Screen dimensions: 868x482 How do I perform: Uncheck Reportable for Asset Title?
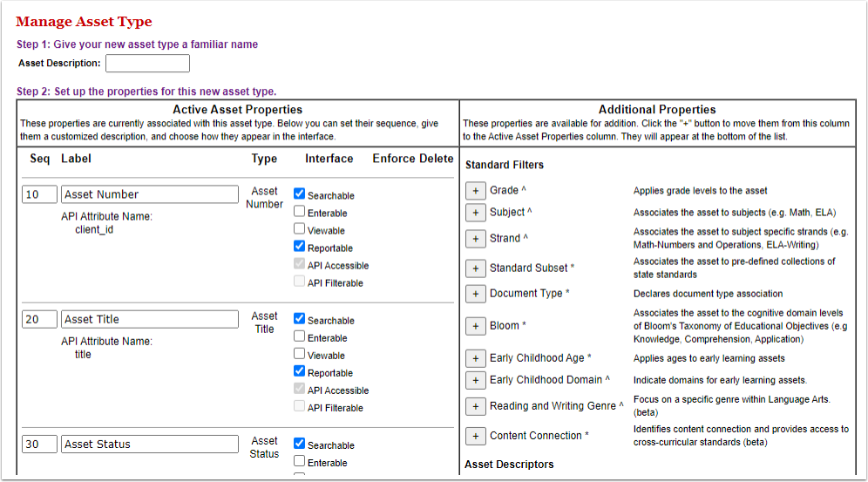point(300,372)
